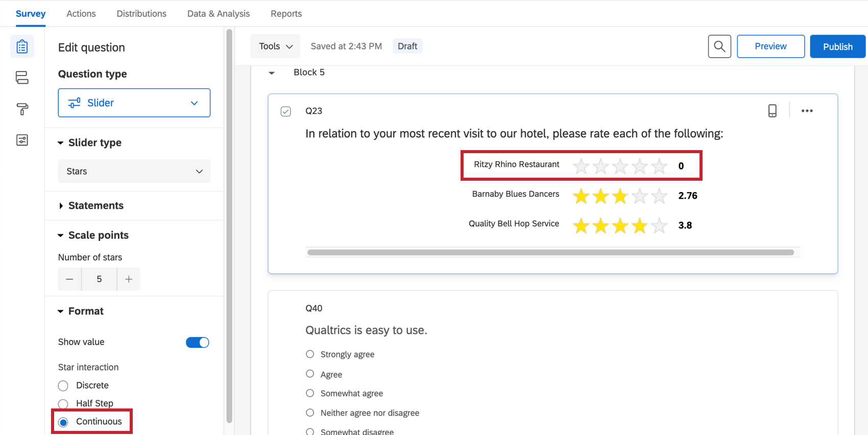Click the Preview button
The image size is (868, 435).
point(770,46)
